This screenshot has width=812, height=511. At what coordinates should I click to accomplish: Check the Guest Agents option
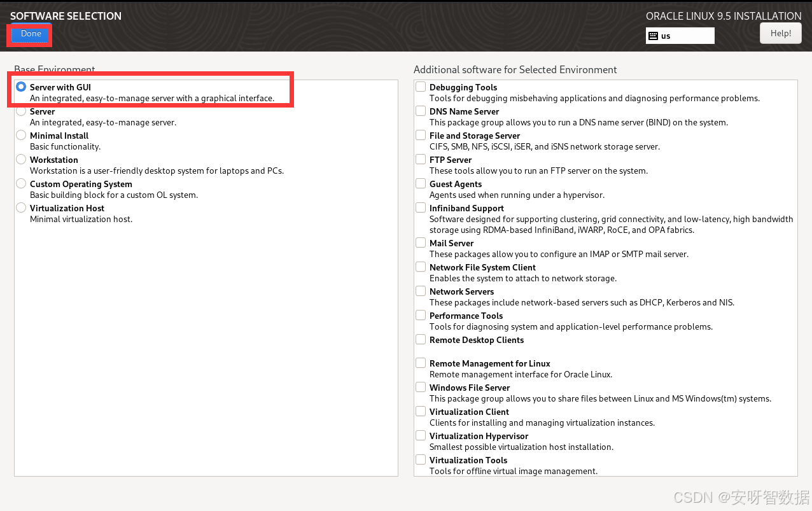[x=421, y=183]
